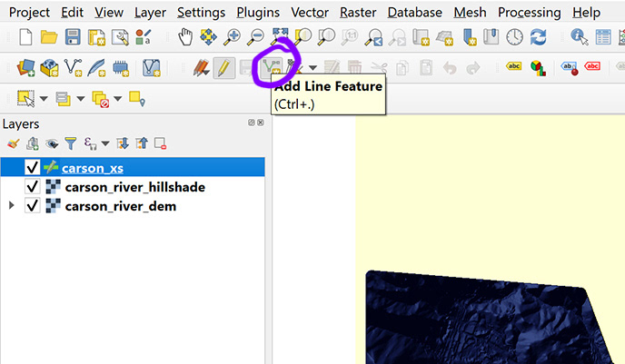The image size is (625, 364).
Task: Activate Select Features by area tool
Action: pyautogui.click(x=26, y=98)
